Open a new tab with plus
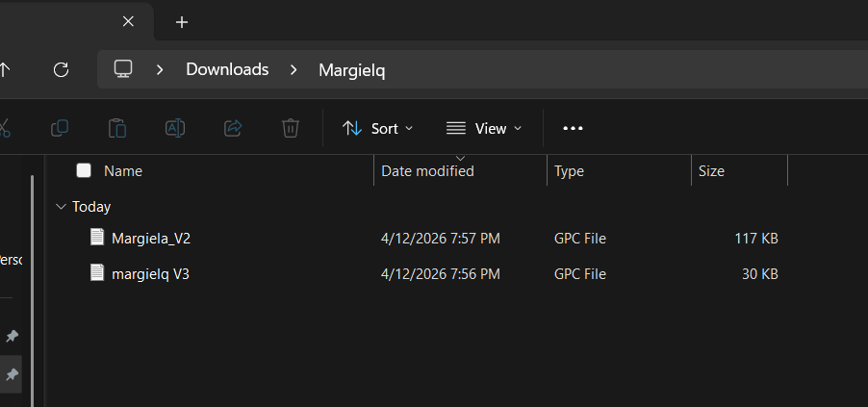The image size is (868, 407). coord(182,22)
